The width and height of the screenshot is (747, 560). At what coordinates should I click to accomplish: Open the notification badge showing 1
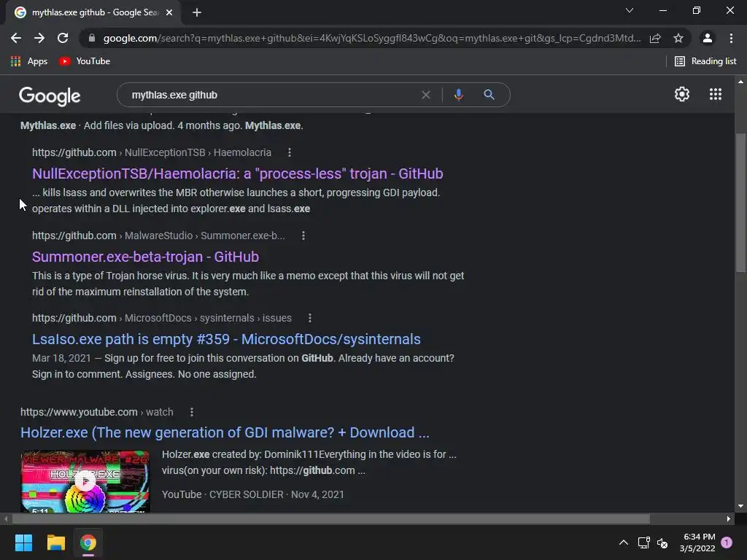(x=727, y=542)
